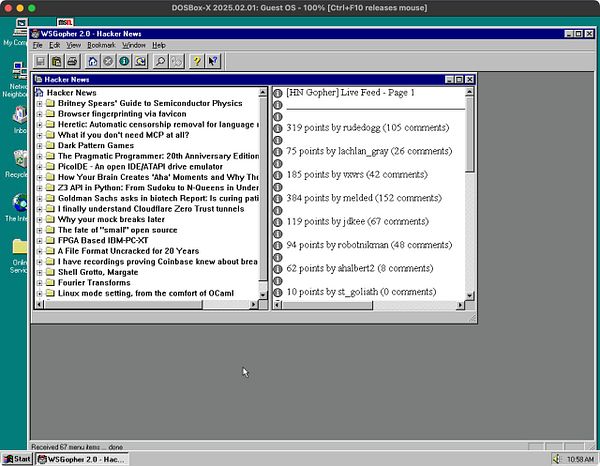Click the Paste clipboard toolbar icon
Image resolution: width=600 pixels, height=466 pixels.
click(56, 61)
